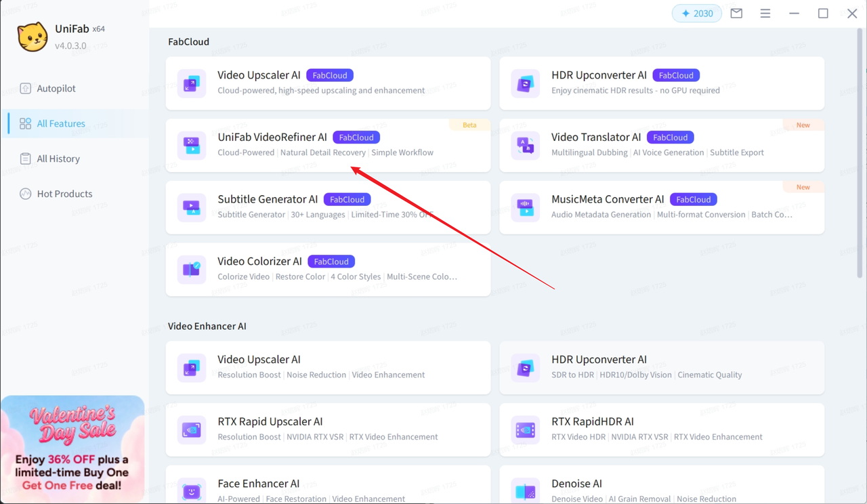Viewport: 867px width, 504px height.
Task: Open the All History sidebar tab
Action: [x=58, y=159]
